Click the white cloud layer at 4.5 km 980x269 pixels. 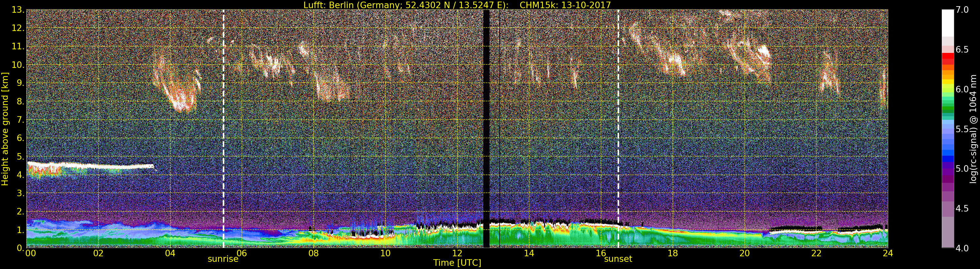(x=90, y=166)
